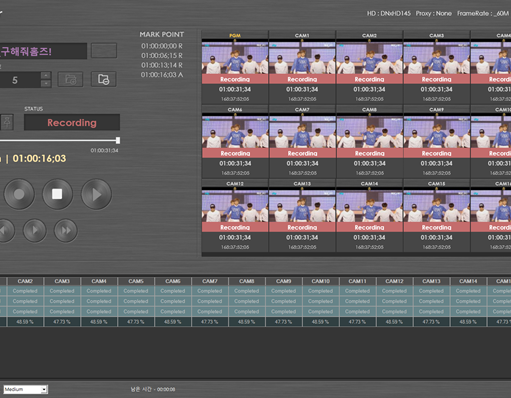Image resolution: width=511 pixels, height=398 pixels.
Task: Increase the value 5 with up stepper
Action: point(46,75)
